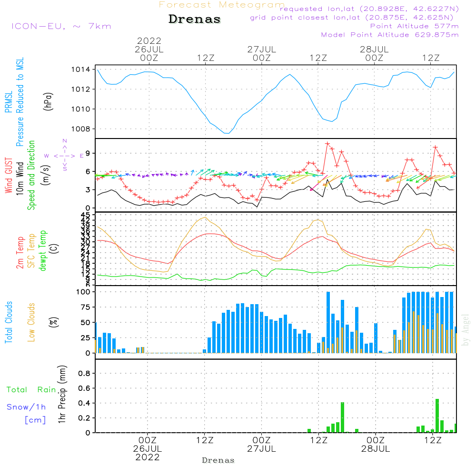The image size is (476, 476).
Task: Click the black "10m Wind" label
Action: pos(20,178)
